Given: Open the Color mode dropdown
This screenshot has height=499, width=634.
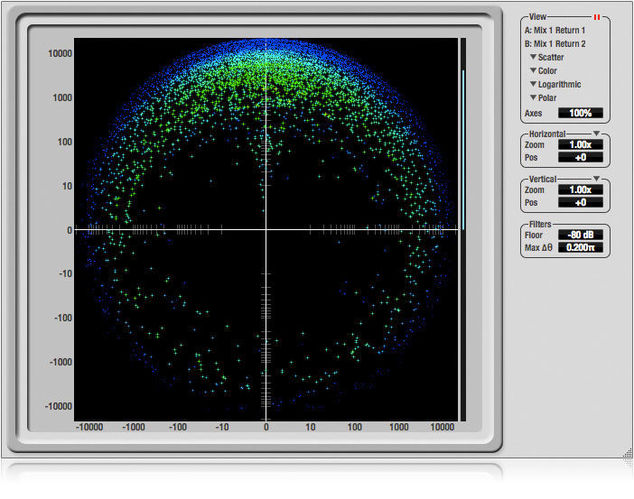Looking at the screenshot, I should pos(543,71).
